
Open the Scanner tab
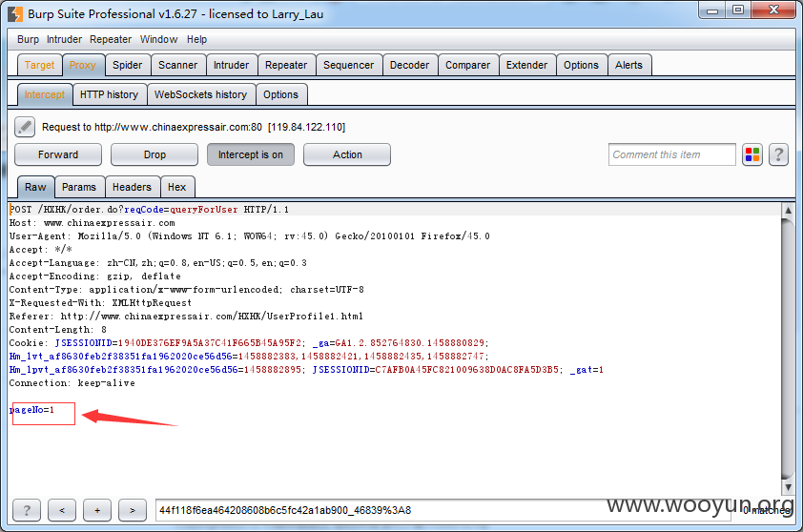(x=177, y=65)
